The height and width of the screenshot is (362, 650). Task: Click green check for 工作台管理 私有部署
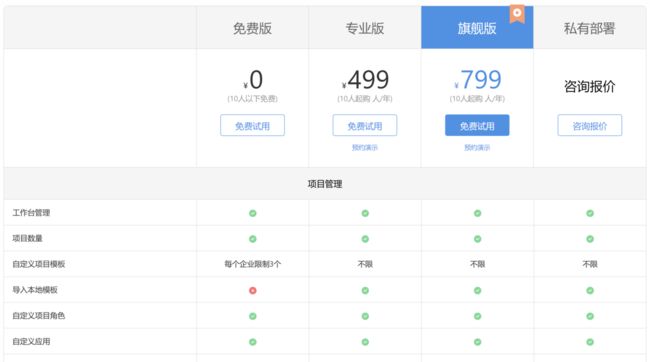pyautogui.click(x=590, y=213)
